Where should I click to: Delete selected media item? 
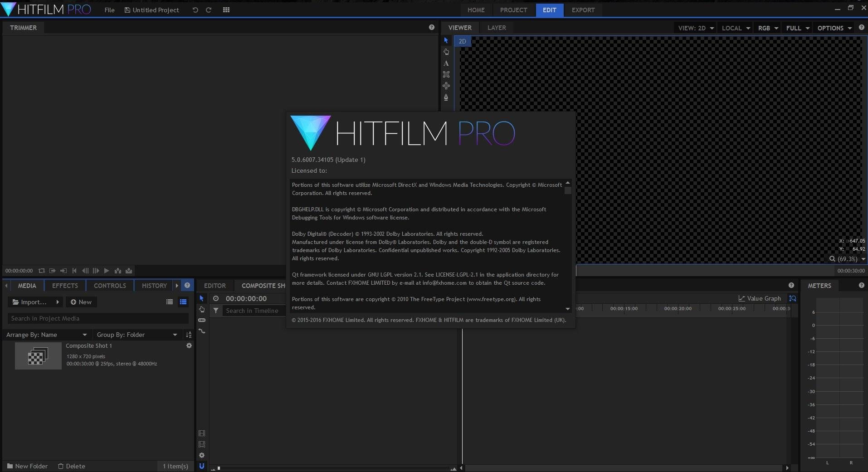tap(72, 466)
